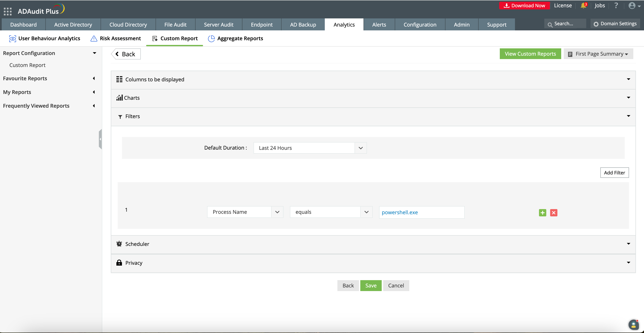The height and width of the screenshot is (333, 644).
Task: Click the Scheduler alarm clock icon
Action: [x=119, y=244]
